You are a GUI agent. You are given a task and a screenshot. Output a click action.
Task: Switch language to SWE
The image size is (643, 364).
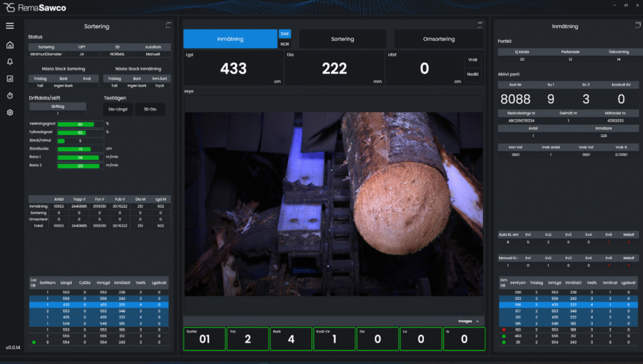click(x=284, y=34)
